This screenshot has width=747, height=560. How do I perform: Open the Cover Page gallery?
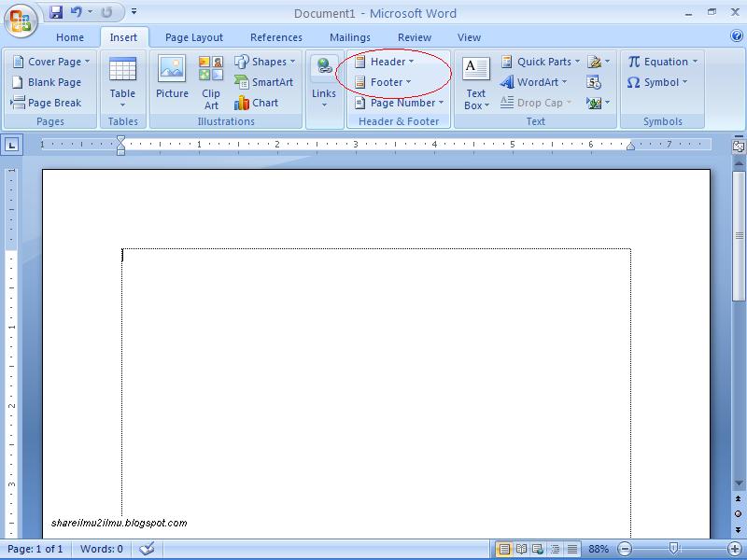pyautogui.click(x=51, y=62)
